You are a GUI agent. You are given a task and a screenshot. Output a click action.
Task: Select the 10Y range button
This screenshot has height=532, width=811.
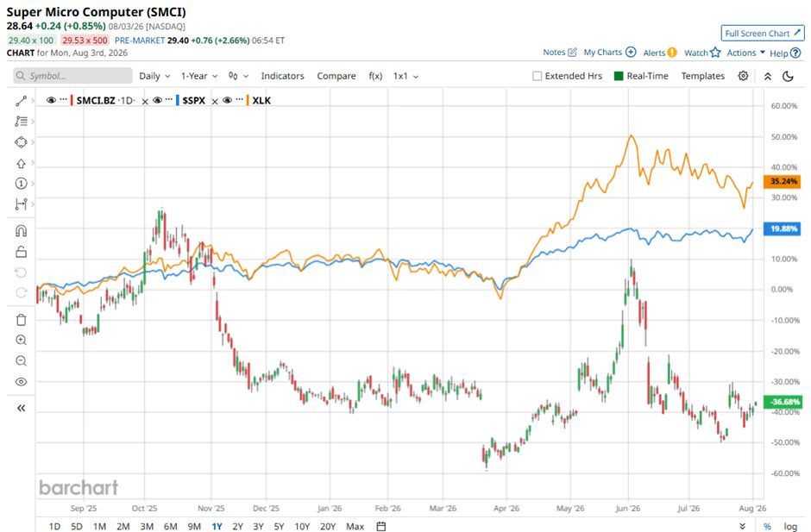click(302, 526)
